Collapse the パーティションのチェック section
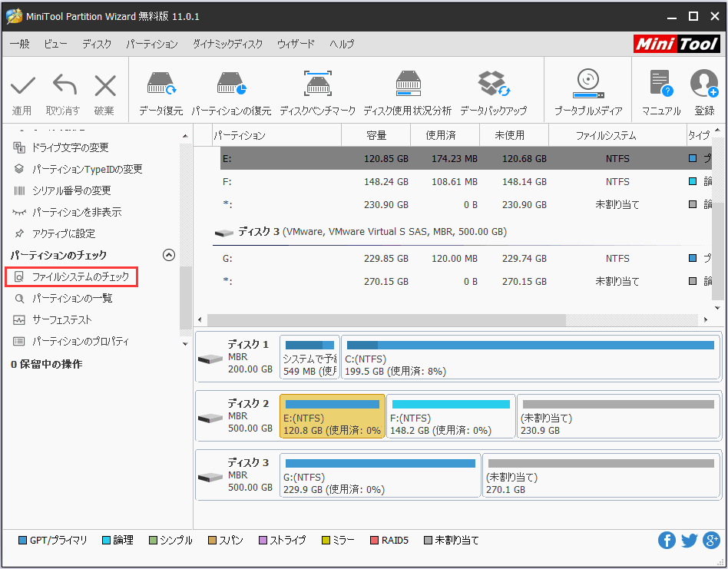 point(169,255)
